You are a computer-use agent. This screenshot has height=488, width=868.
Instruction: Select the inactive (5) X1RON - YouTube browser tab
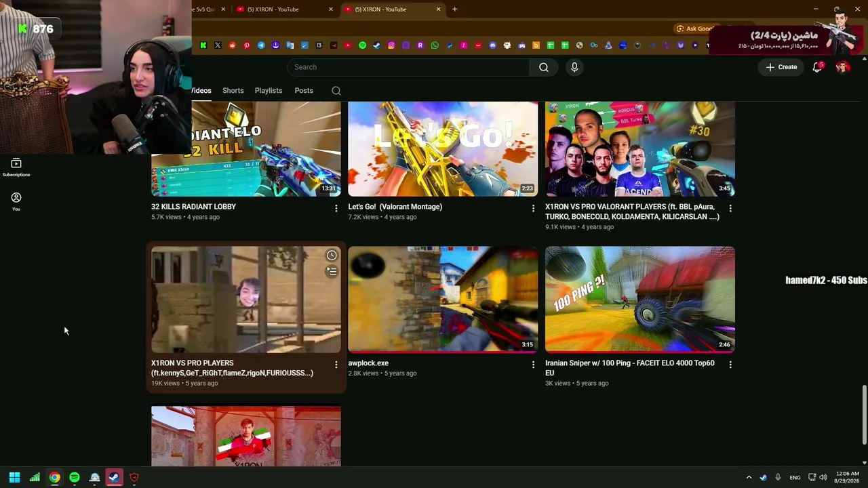tap(283, 9)
